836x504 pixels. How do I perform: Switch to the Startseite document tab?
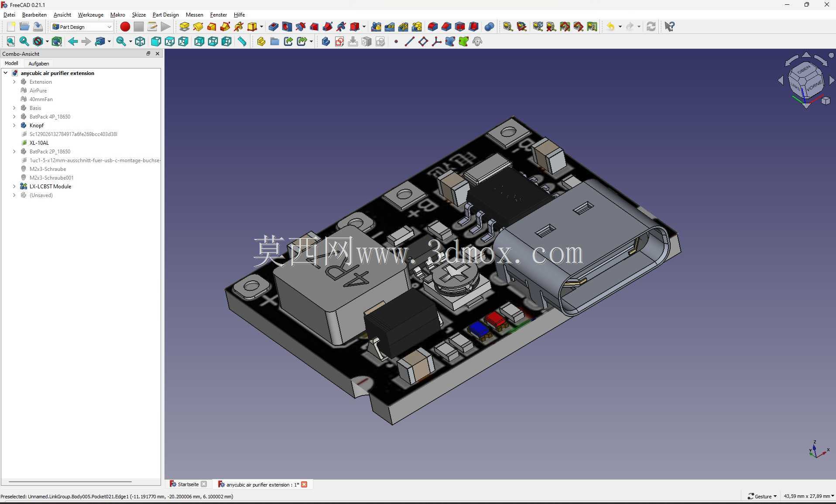click(188, 484)
